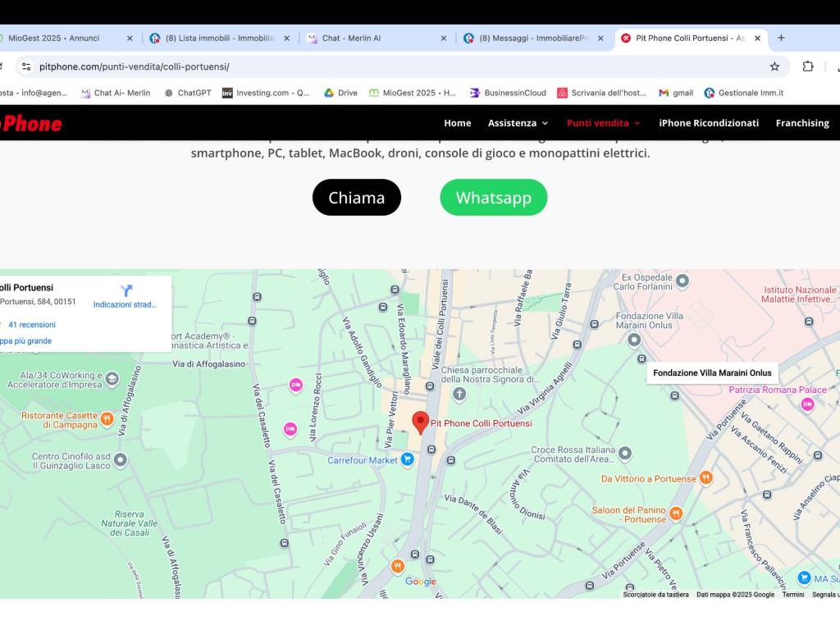Click the Indicazioni stradali directions icon
Screen dimensions: 840x630
click(x=126, y=290)
